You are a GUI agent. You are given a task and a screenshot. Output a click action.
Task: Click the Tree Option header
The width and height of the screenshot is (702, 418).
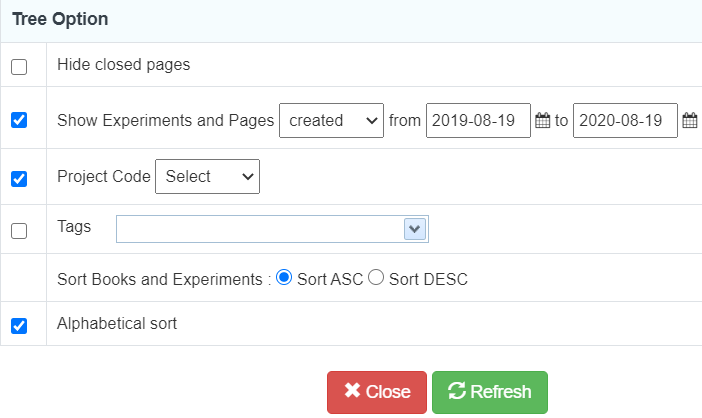(x=60, y=19)
